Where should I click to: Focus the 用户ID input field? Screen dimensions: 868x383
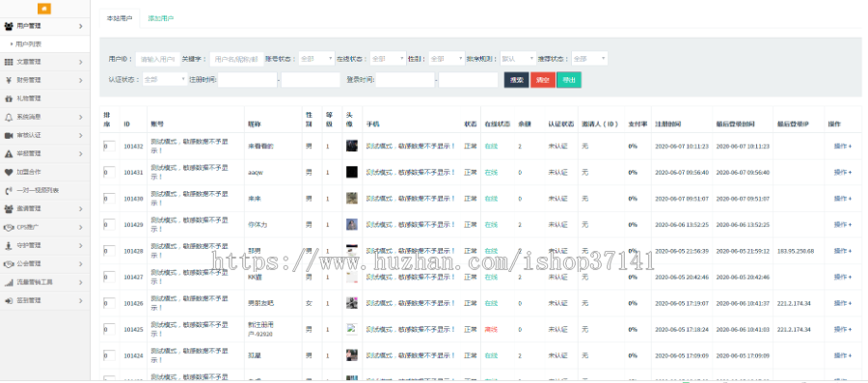click(x=158, y=58)
